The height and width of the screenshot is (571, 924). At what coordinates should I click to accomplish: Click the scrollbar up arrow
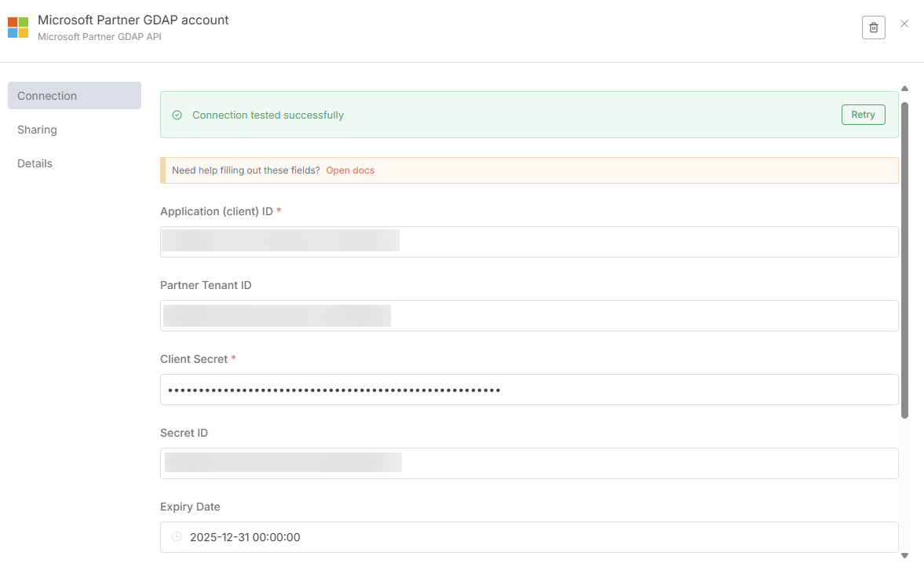[x=904, y=89]
